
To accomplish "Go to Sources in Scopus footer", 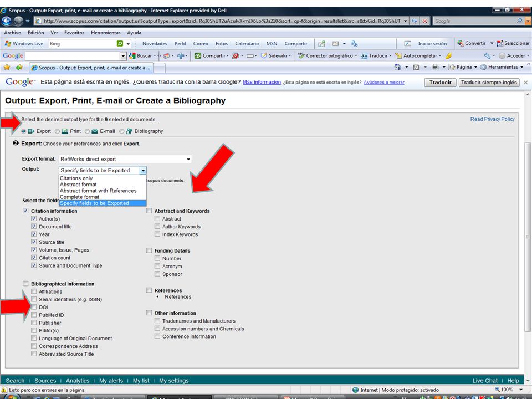I will coord(45,381).
